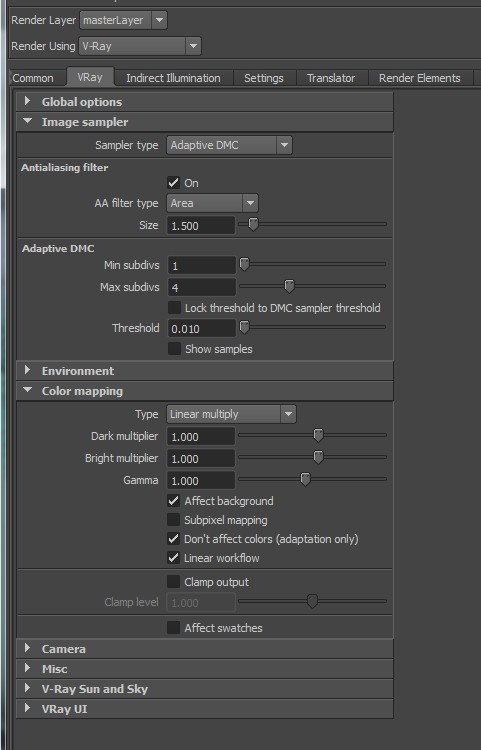Enable Subpixel mapping checkbox
The image size is (481, 750).
(174, 520)
